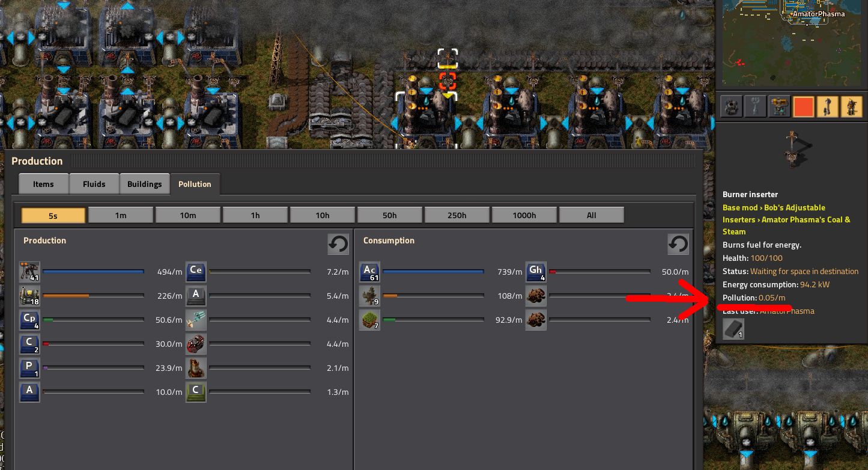This screenshot has width=868, height=470.
Task: Set time range to 5s
Action: (x=53, y=215)
